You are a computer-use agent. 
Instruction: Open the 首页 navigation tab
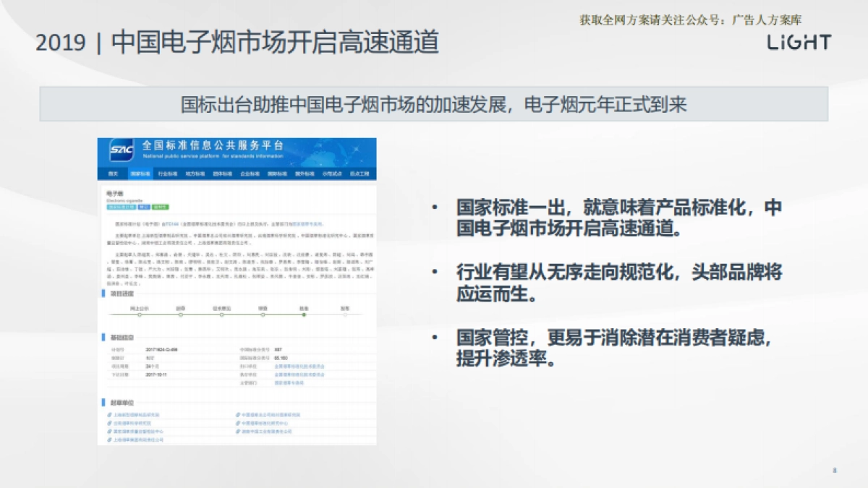pyautogui.click(x=113, y=174)
